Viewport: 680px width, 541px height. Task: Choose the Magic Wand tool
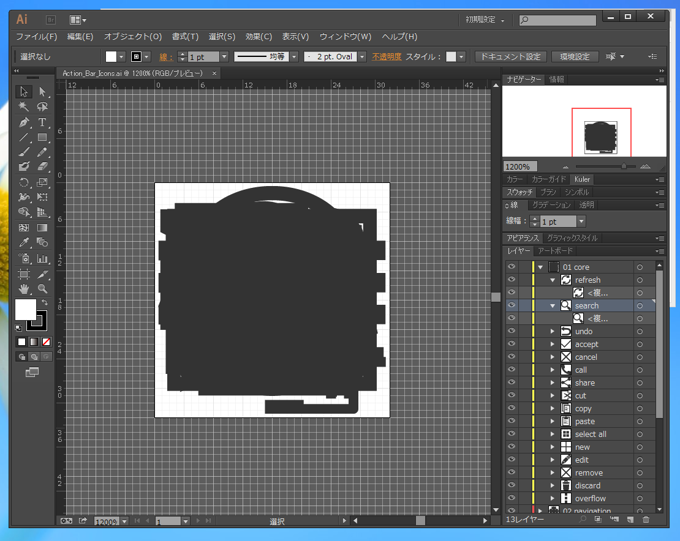click(x=23, y=107)
